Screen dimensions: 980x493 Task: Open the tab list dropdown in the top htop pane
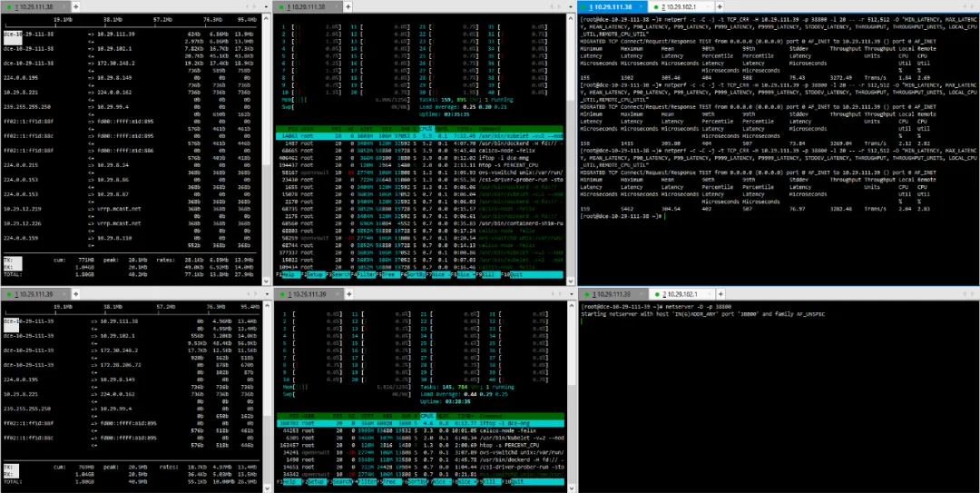click(x=571, y=7)
